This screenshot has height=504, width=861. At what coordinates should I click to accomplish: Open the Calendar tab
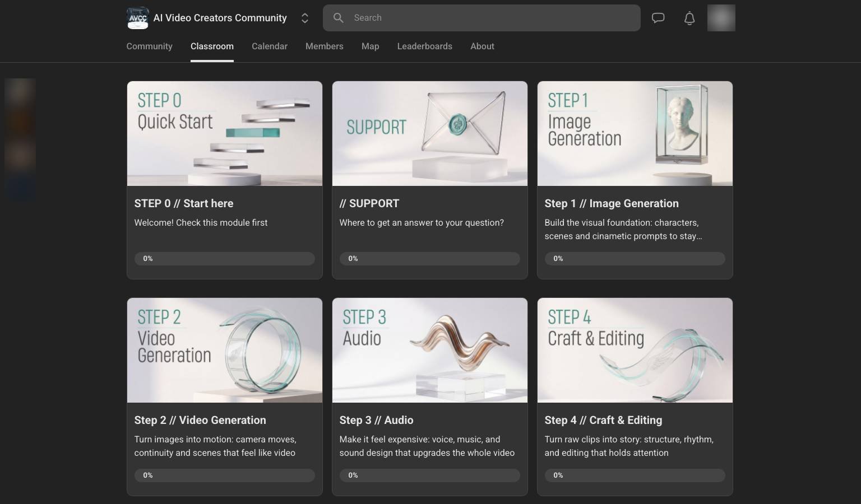[270, 46]
